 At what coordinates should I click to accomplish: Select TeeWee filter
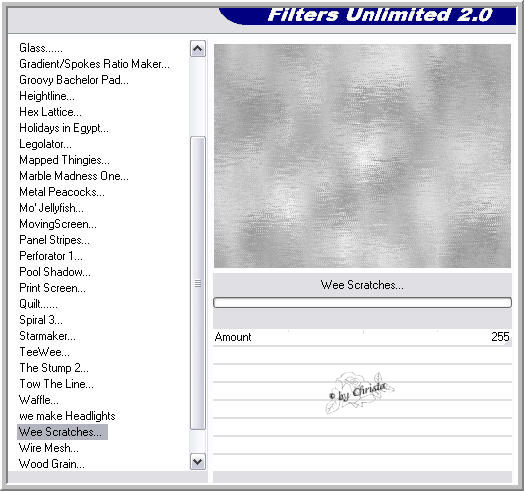(x=44, y=352)
